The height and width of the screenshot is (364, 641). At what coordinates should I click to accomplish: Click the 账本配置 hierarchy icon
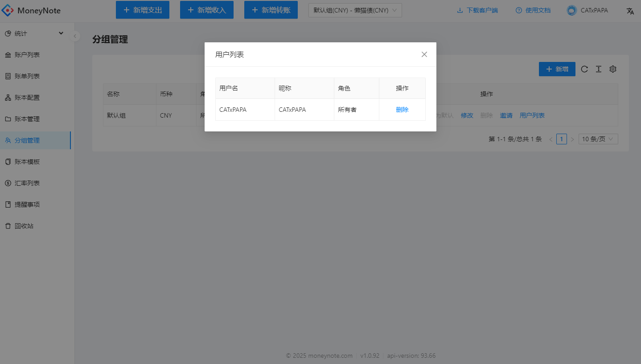pos(8,98)
